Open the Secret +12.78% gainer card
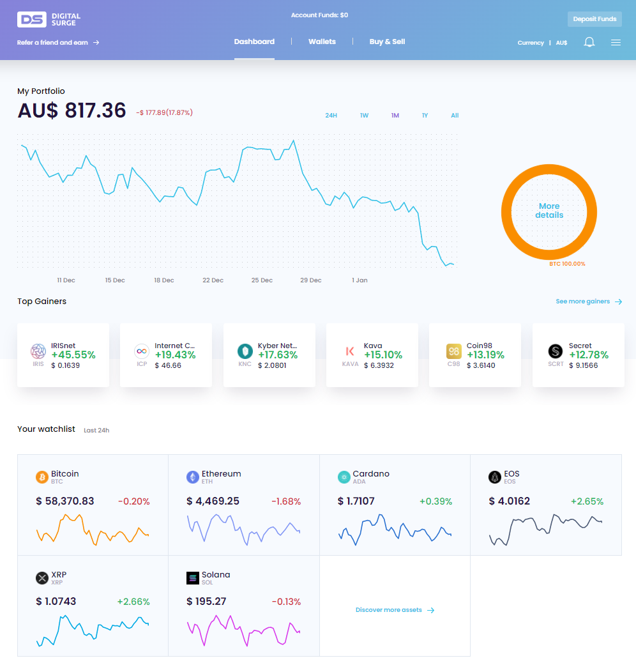 (x=578, y=355)
